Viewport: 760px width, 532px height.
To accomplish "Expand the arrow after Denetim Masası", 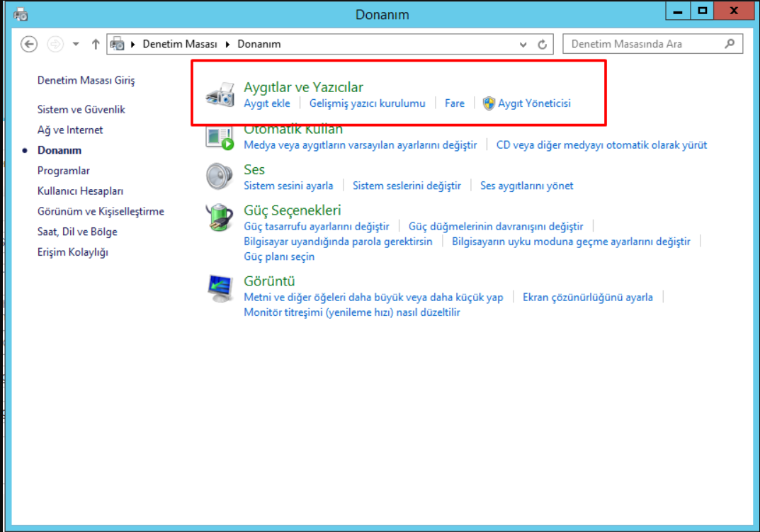I will point(227,45).
